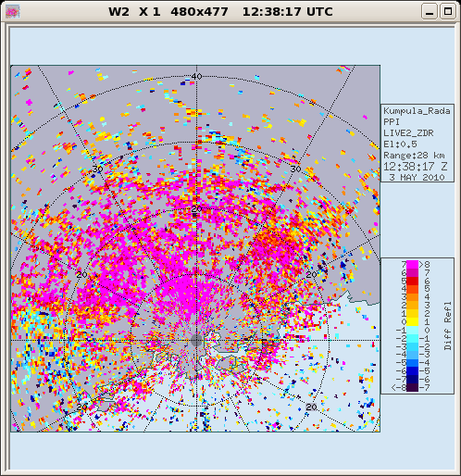
Task: Pick the bright yellow legend swatch
Action: (x=412, y=321)
